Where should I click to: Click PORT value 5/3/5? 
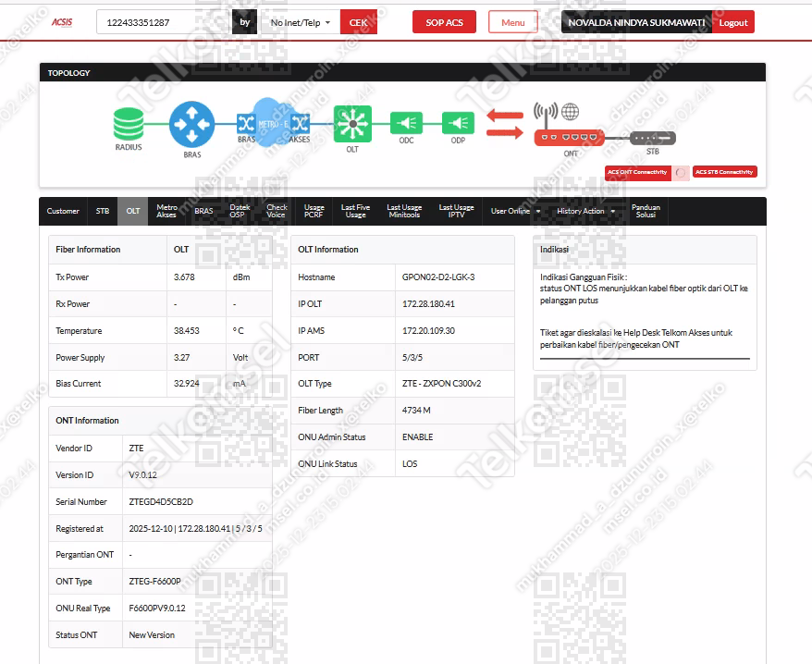pyautogui.click(x=412, y=357)
